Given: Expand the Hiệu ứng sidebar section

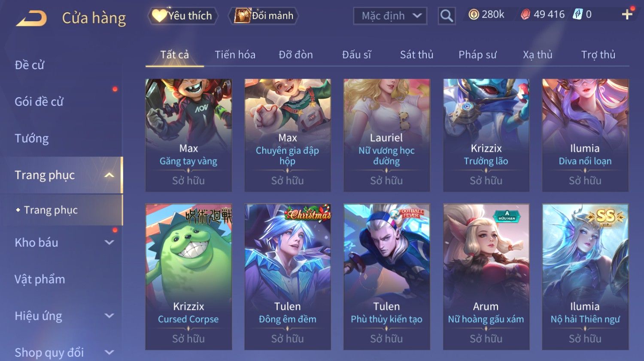Looking at the screenshot, I should [x=109, y=316].
